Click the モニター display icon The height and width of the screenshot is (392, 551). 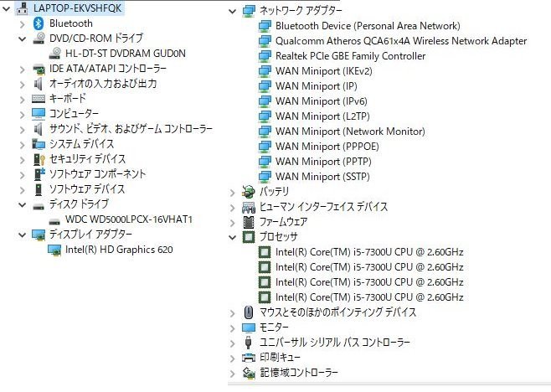[x=249, y=328]
